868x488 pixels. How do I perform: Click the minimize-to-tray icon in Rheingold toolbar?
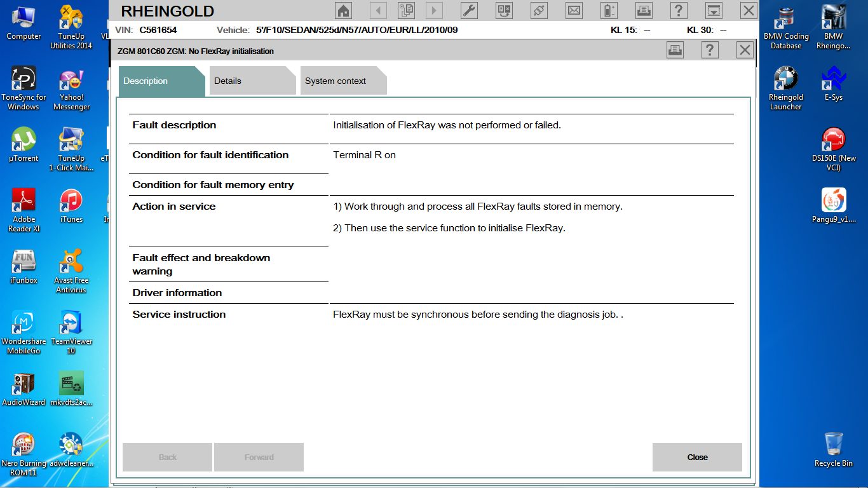tap(714, 10)
